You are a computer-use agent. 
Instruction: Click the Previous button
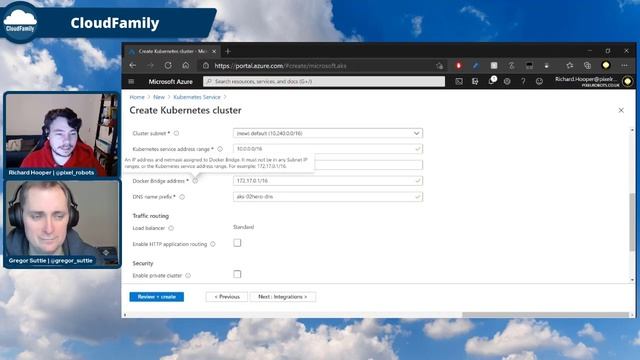227,297
